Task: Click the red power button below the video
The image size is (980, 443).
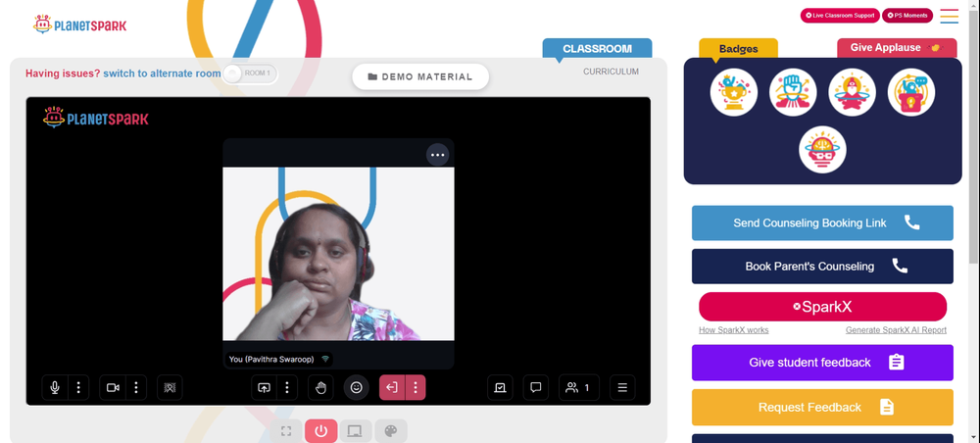Action: pos(321,431)
